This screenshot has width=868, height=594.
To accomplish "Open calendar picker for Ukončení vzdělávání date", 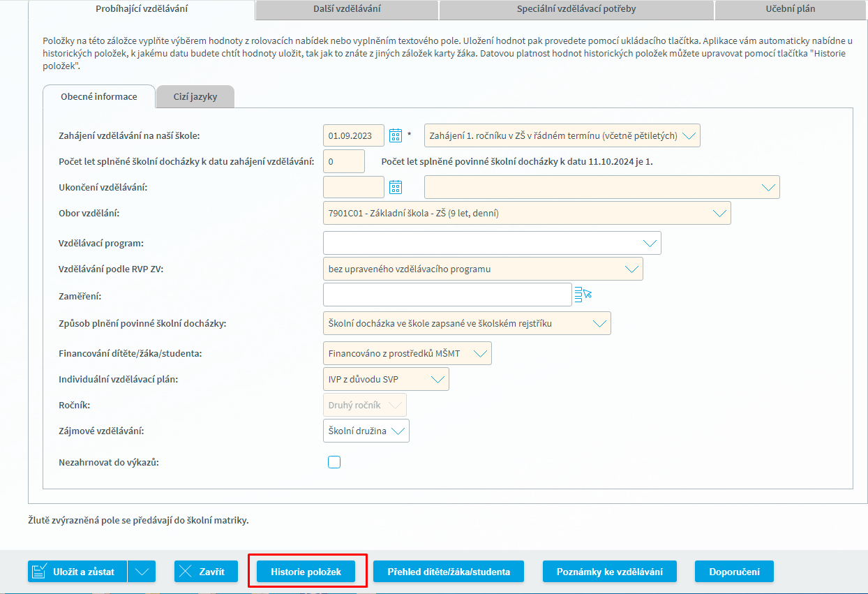I will tap(396, 187).
